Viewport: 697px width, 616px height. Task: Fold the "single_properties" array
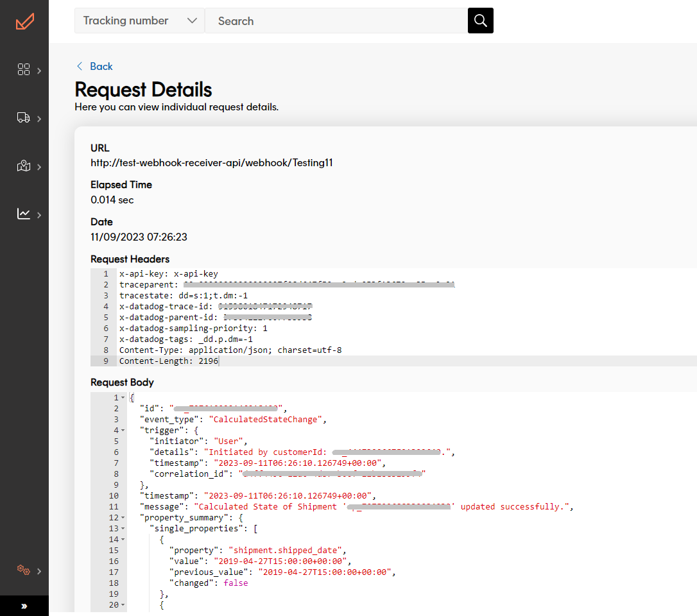tap(123, 528)
